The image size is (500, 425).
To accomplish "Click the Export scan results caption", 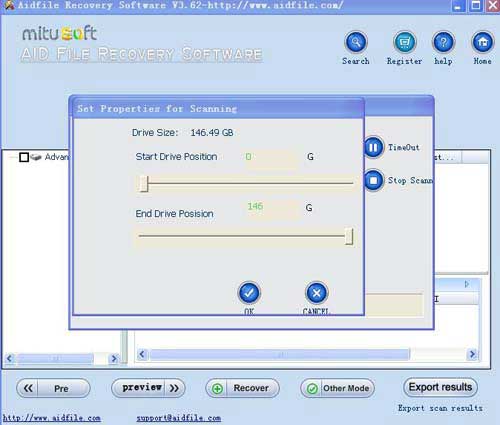I will (440, 408).
